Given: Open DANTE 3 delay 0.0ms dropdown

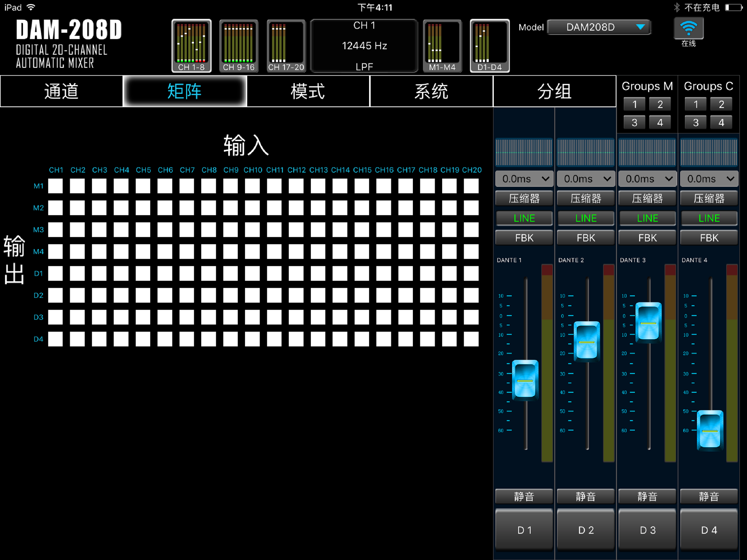Looking at the screenshot, I should 648,179.
